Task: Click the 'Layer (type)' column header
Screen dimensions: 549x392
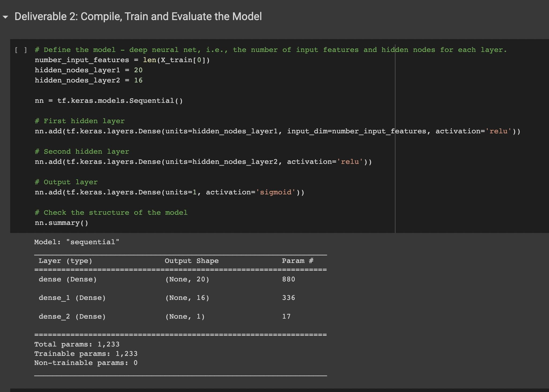Action: coord(65,261)
